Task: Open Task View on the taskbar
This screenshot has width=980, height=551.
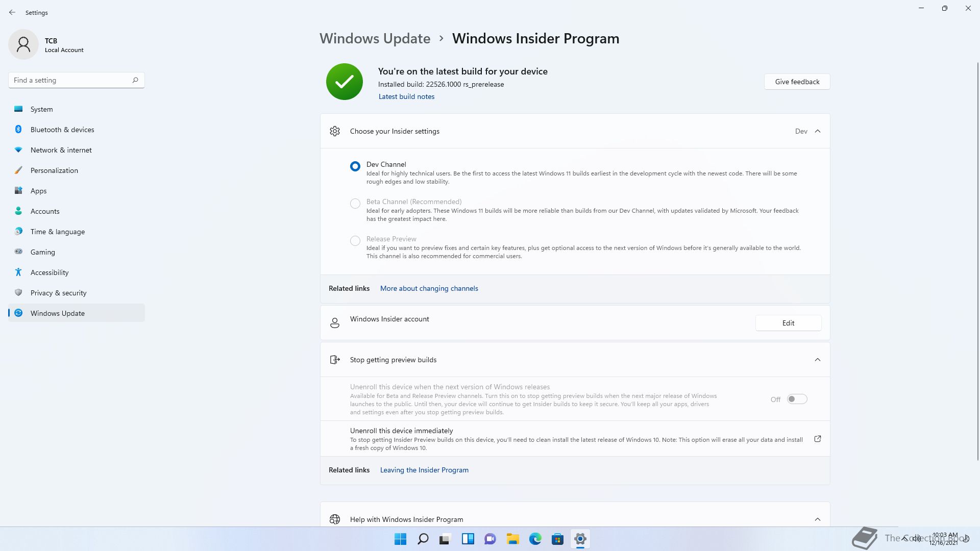Action: pyautogui.click(x=446, y=539)
